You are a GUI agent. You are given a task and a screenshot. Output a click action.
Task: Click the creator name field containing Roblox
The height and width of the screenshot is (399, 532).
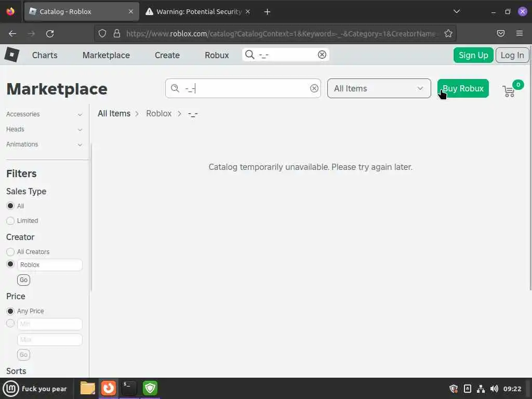click(49, 264)
